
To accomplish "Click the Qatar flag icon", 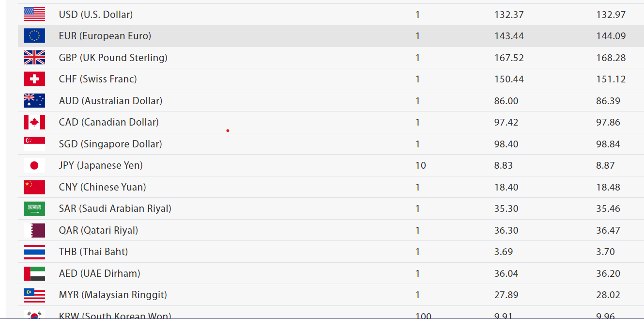I will [34, 230].
